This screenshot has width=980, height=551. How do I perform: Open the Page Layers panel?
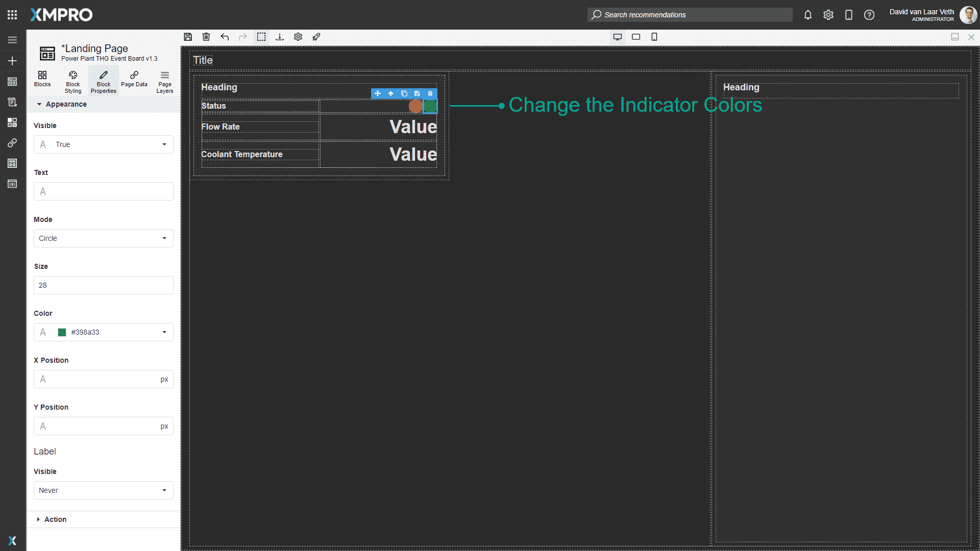(164, 81)
